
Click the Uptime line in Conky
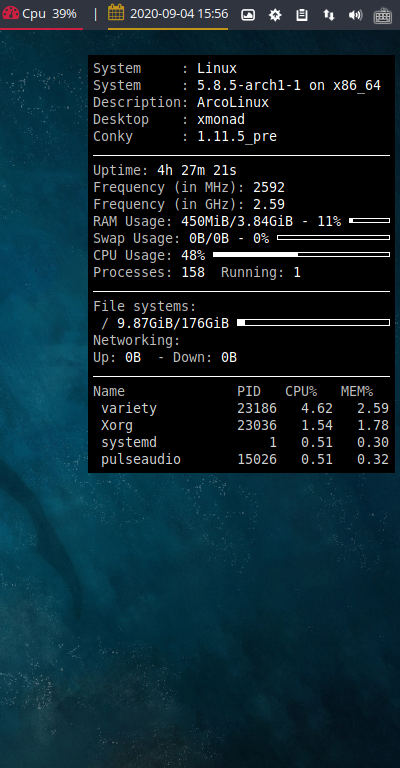coord(165,170)
